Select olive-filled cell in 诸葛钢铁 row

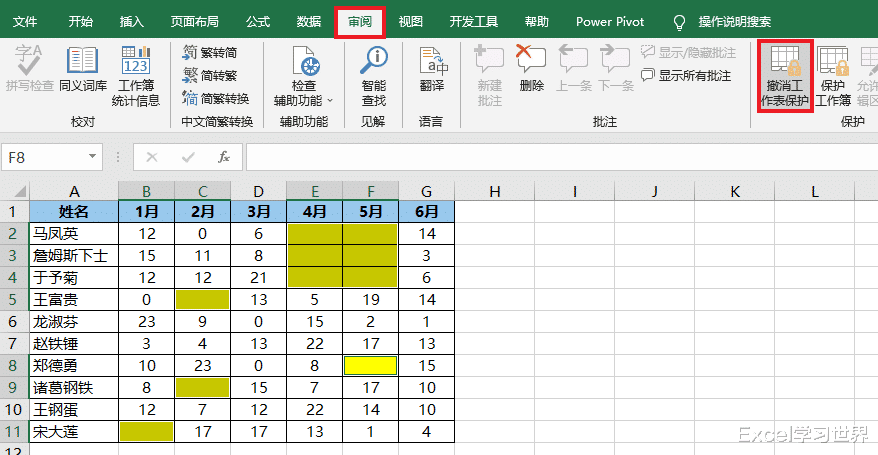[202, 387]
